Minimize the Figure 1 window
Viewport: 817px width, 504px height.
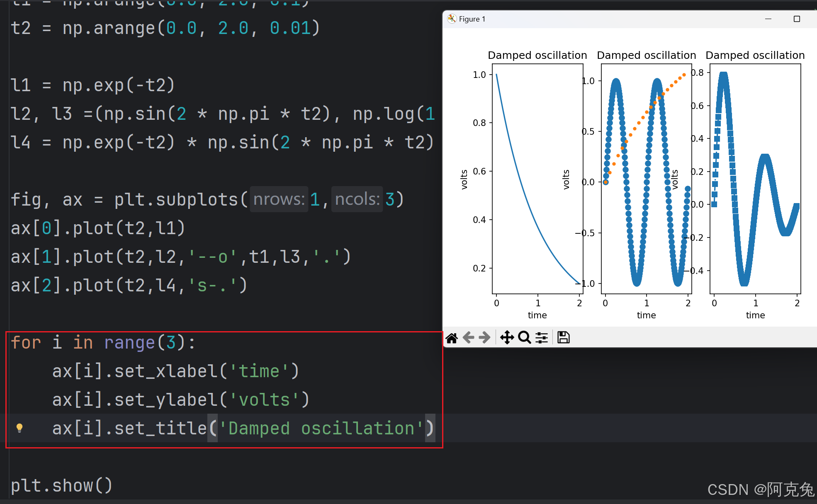768,19
